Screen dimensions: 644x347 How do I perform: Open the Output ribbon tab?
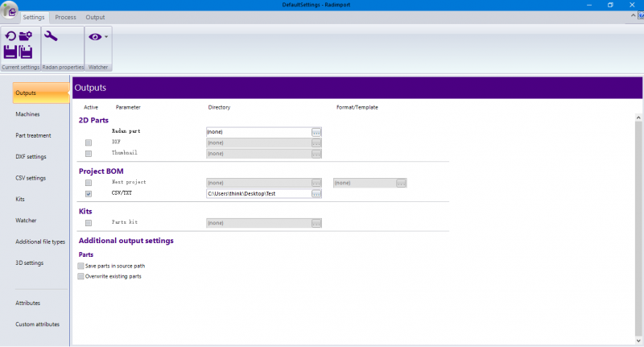[x=95, y=17]
